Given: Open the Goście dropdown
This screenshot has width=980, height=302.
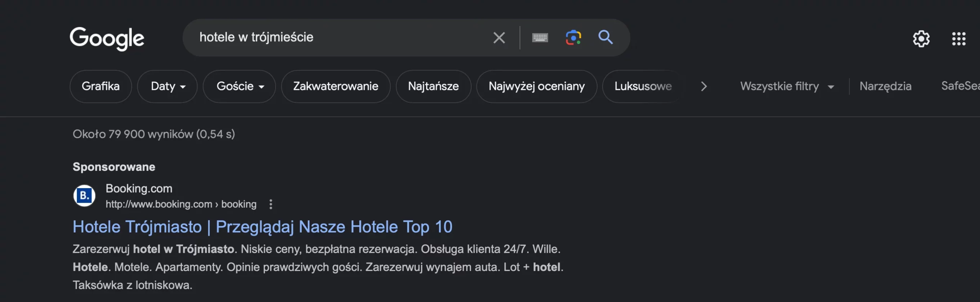Looking at the screenshot, I should pos(239,86).
